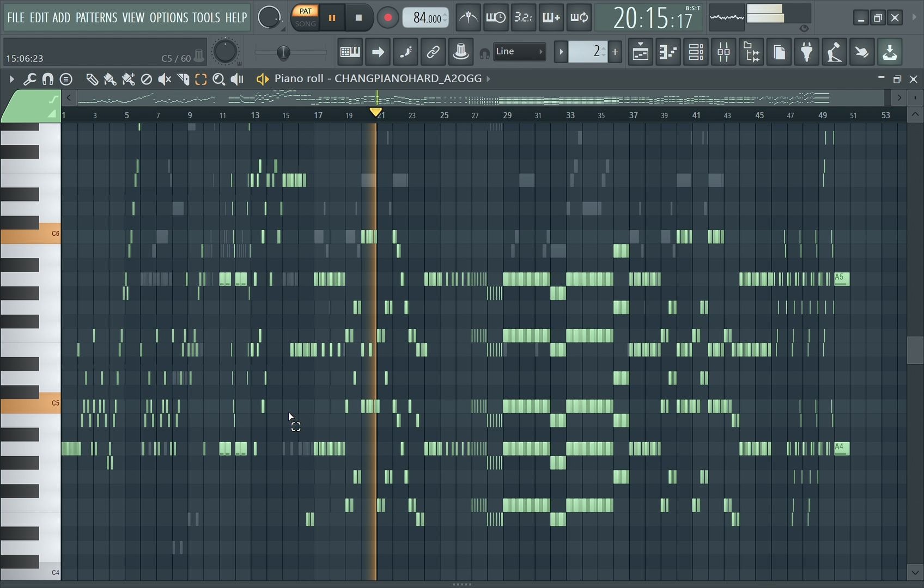Image resolution: width=924 pixels, height=588 pixels.
Task: Expand arrow after CHANGPIANOHARD_A2OGG title
Action: tap(488, 79)
